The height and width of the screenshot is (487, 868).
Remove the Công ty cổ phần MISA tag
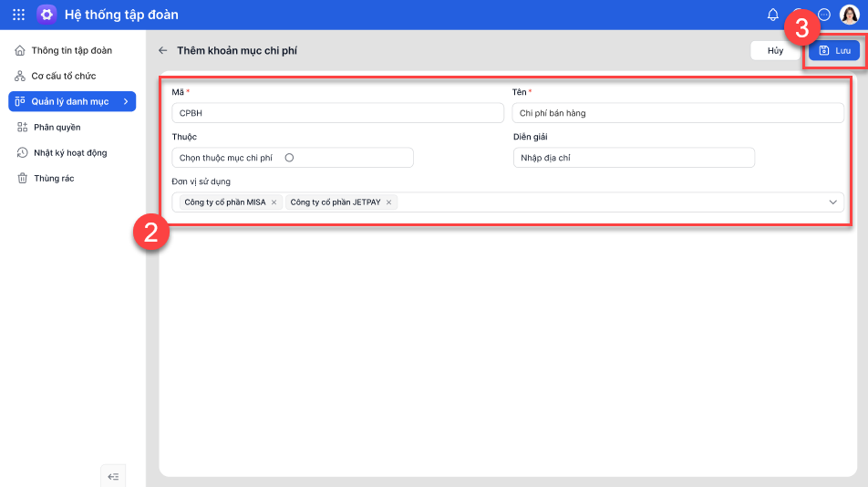[x=274, y=202]
